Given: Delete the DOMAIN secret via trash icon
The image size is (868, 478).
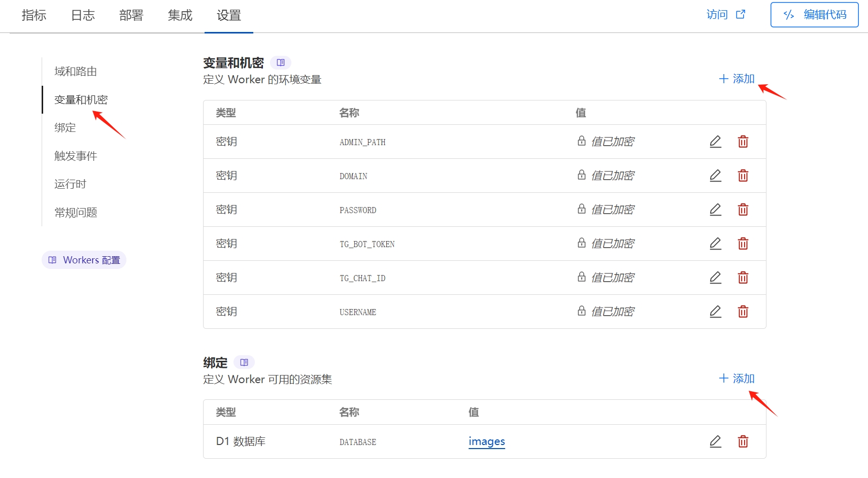Looking at the screenshot, I should click(x=743, y=176).
